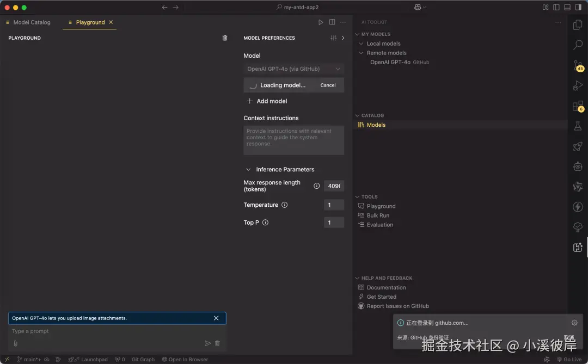Select the Playground tab

(x=90, y=22)
